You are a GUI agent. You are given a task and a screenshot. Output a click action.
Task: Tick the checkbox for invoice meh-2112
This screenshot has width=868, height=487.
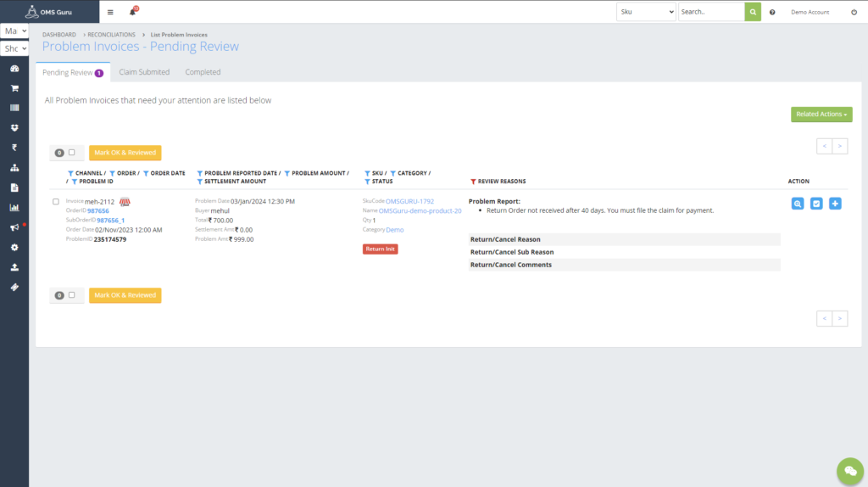56,202
